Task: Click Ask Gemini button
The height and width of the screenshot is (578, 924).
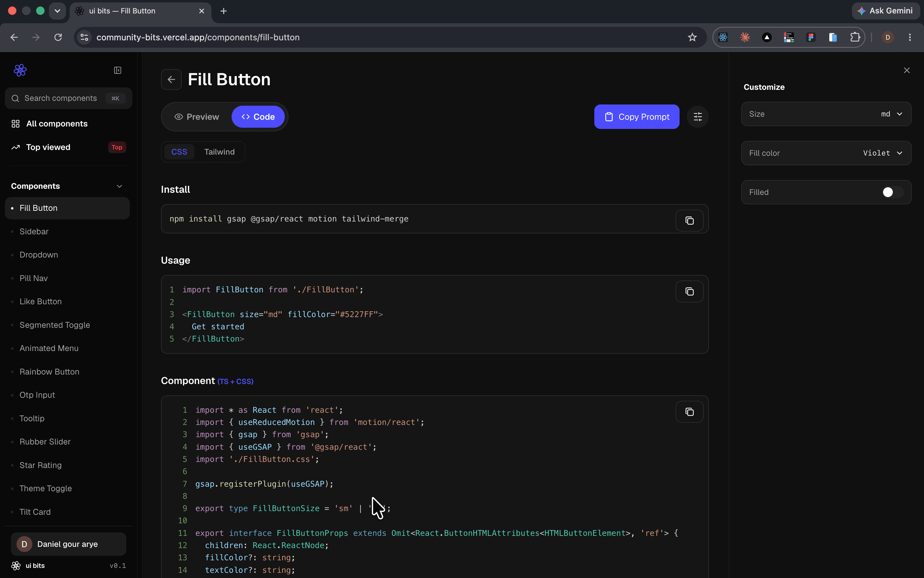Action: (886, 11)
